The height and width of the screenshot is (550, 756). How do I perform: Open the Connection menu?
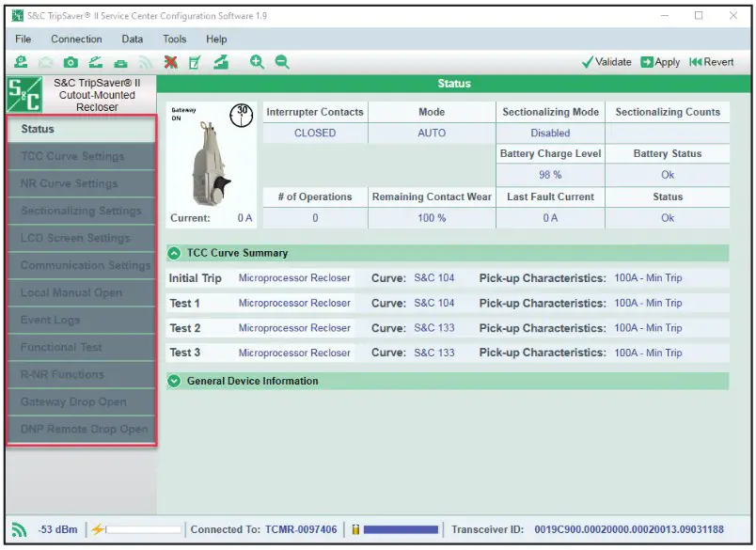coord(76,39)
